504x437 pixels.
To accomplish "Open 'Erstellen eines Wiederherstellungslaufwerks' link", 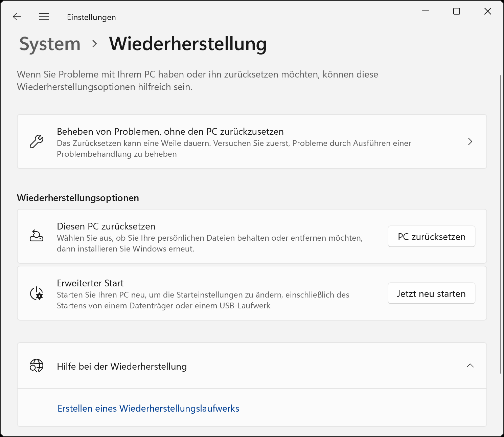I will pos(148,409).
